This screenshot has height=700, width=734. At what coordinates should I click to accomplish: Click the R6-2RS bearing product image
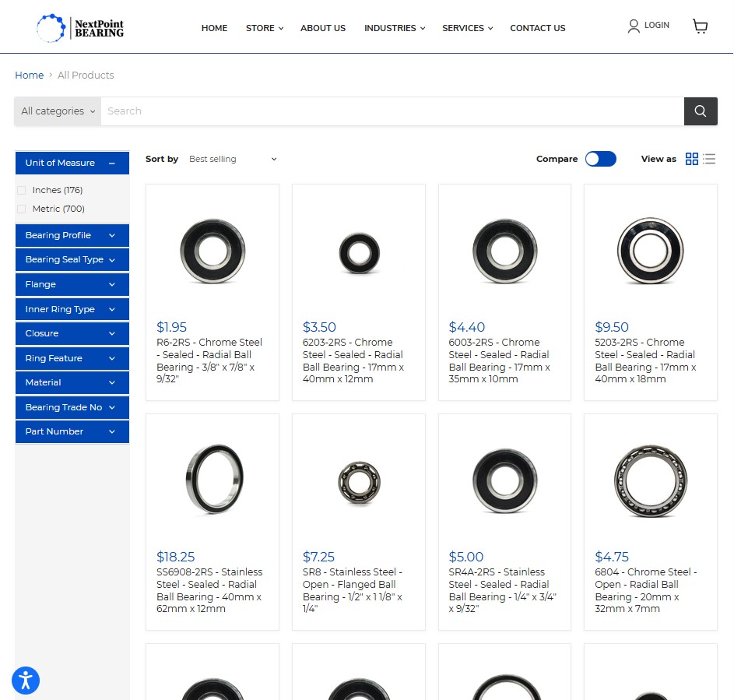[212, 251]
